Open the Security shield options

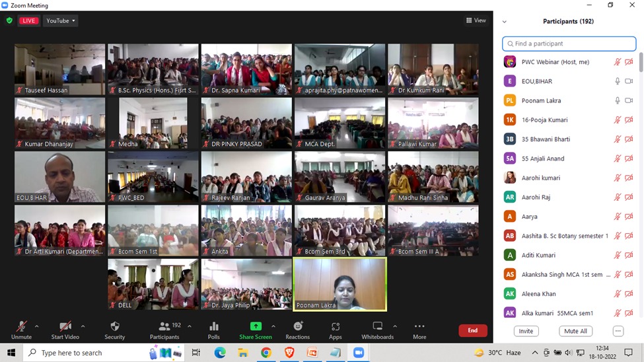pyautogui.click(x=114, y=330)
